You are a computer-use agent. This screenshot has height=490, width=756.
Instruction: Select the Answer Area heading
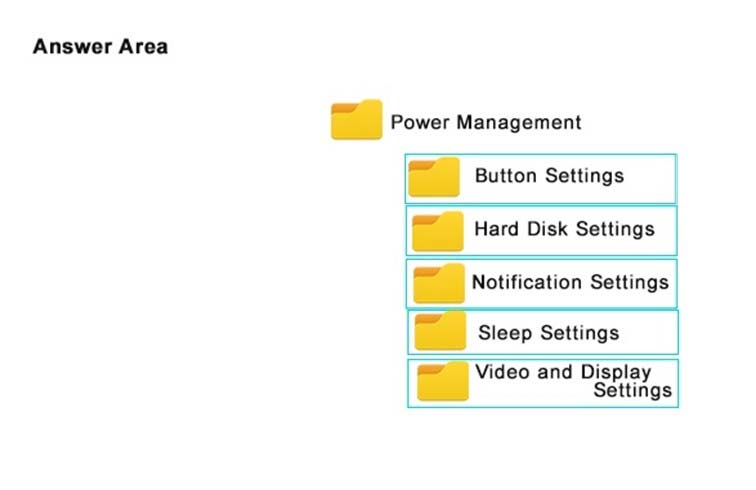click(x=100, y=47)
